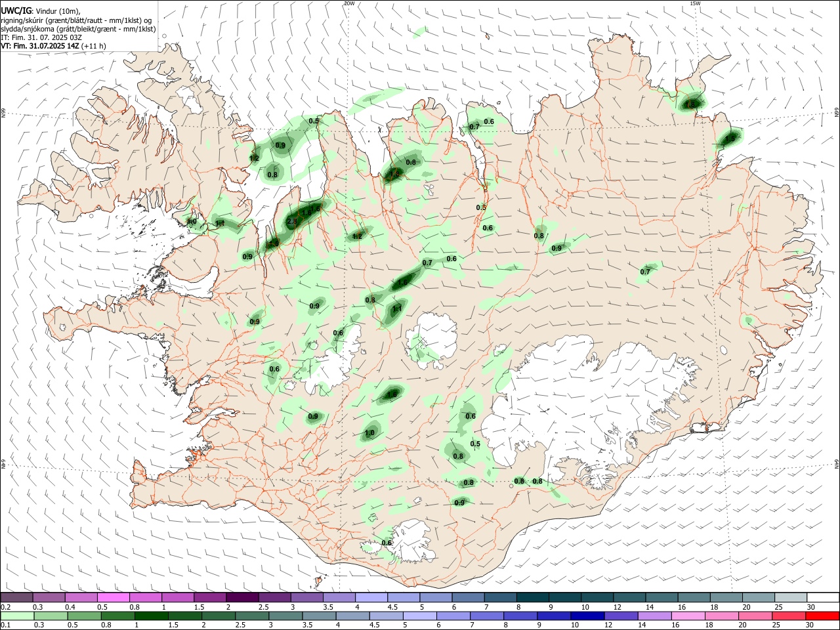Click the 'VT: Fim. 31.07.2025 14Z (+11 h)' line

53,46
